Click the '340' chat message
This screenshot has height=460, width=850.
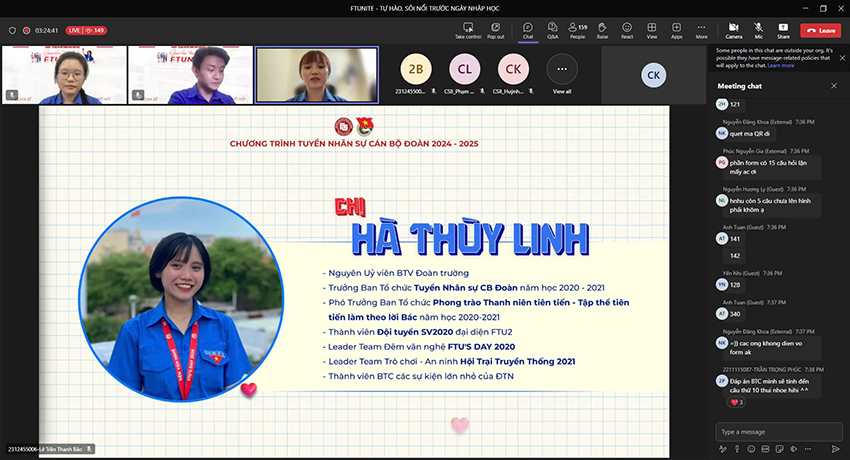735,314
